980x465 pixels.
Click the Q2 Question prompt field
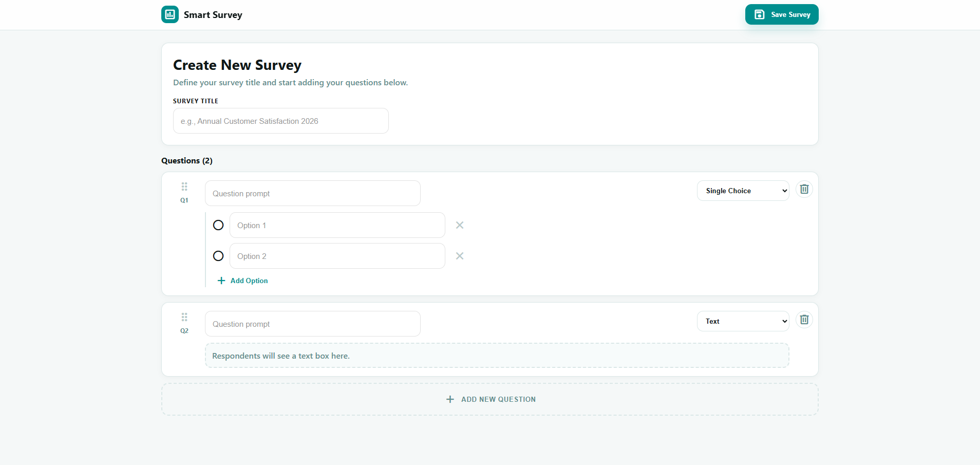[x=312, y=324]
